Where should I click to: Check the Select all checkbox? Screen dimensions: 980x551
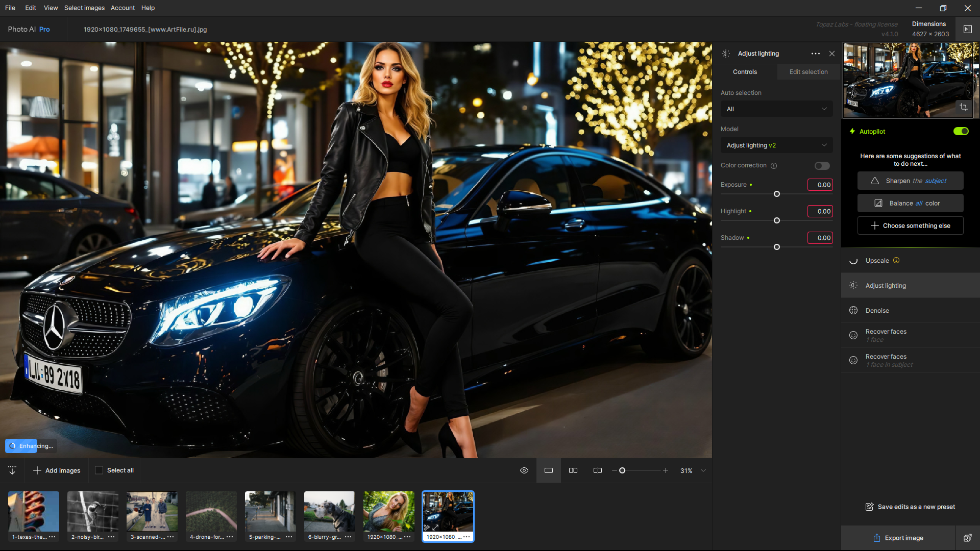pos(99,470)
